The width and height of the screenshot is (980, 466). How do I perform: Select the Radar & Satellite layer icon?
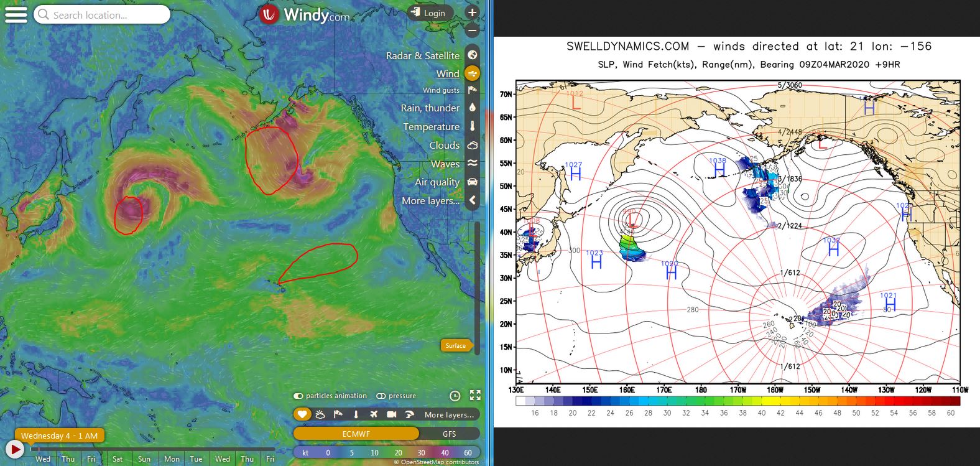point(472,55)
